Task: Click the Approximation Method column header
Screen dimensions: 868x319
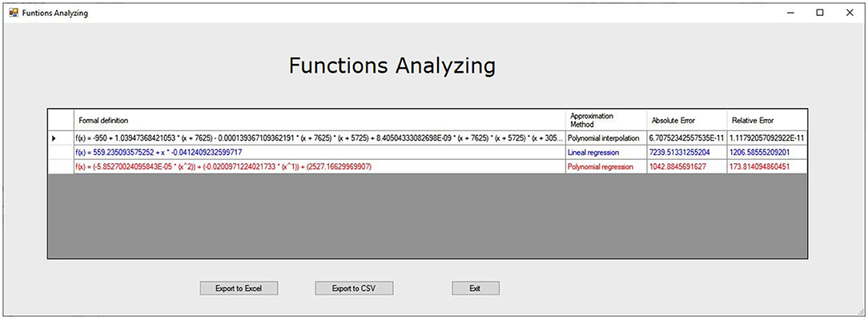Action: [x=606, y=120]
